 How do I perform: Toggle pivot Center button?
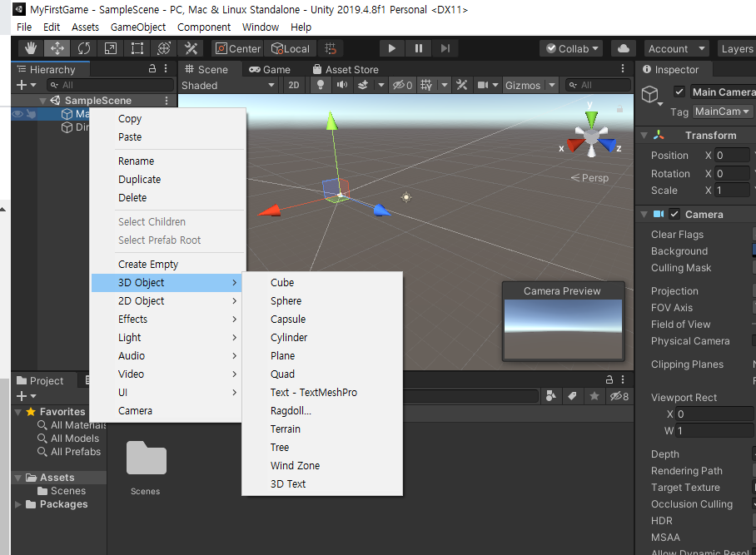click(x=238, y=48)
